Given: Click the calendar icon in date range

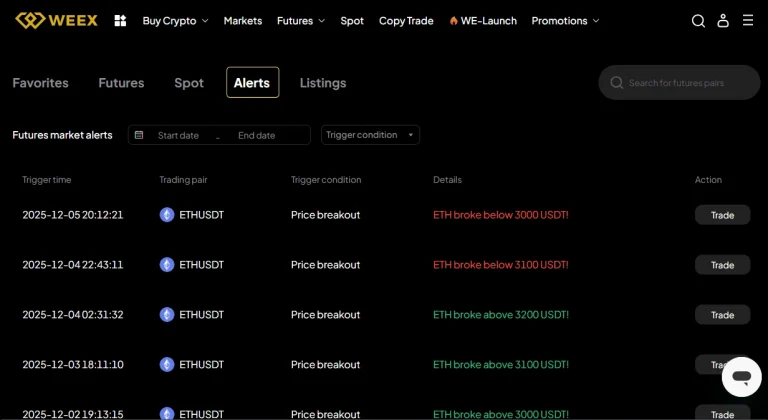Looking at the screenshot, I should (139, 135).
